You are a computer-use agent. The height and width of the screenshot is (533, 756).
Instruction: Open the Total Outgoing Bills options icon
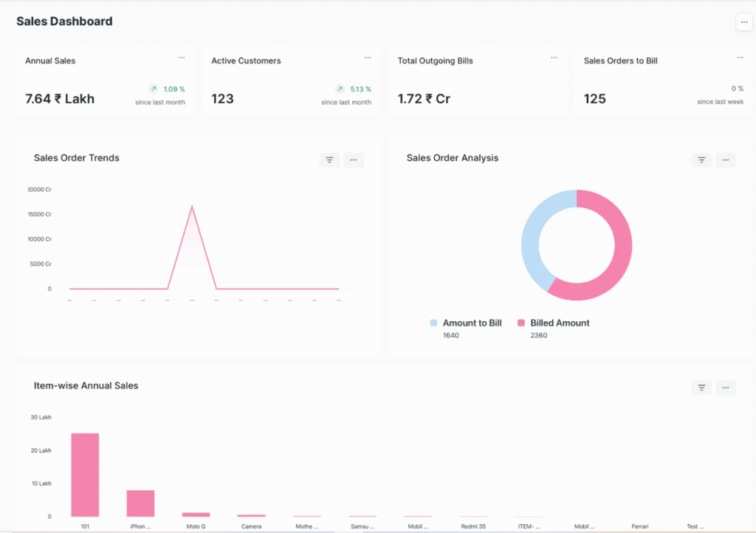[x=554, y=57]
